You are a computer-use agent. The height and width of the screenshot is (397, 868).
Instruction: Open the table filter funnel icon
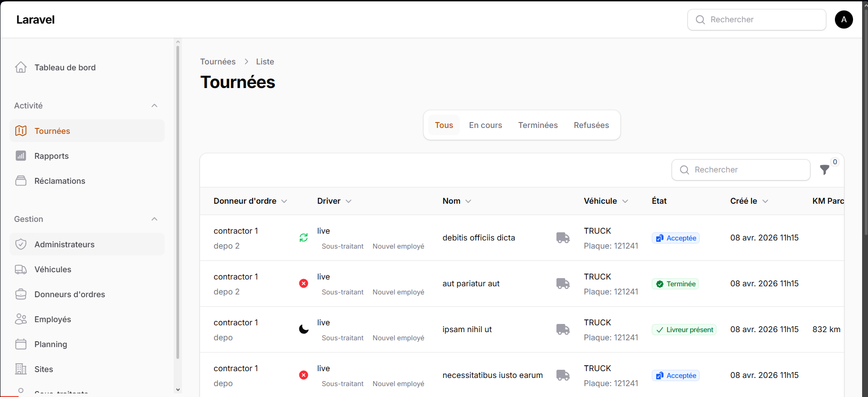coord(824,170)
